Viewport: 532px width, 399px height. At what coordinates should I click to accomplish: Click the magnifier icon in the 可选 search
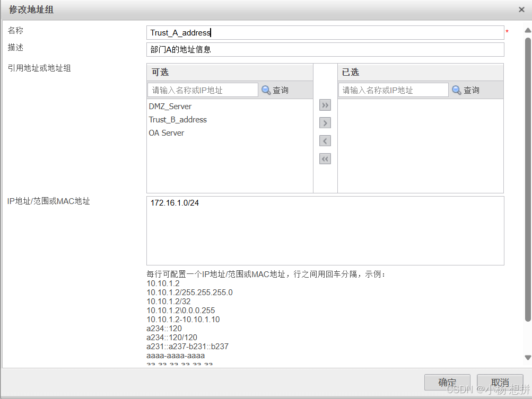point(266,90)
